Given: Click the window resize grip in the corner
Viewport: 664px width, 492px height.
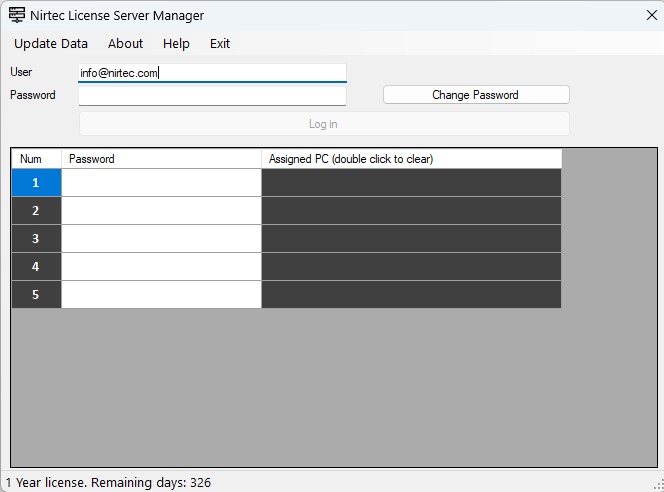Looking at the screenshot, I should [658, 486].
